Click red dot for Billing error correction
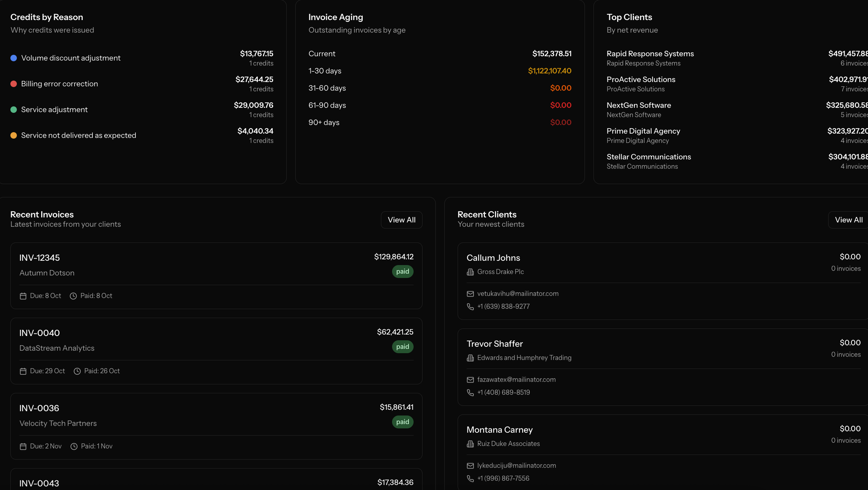868x490 pixels. (x=14, y=84)
